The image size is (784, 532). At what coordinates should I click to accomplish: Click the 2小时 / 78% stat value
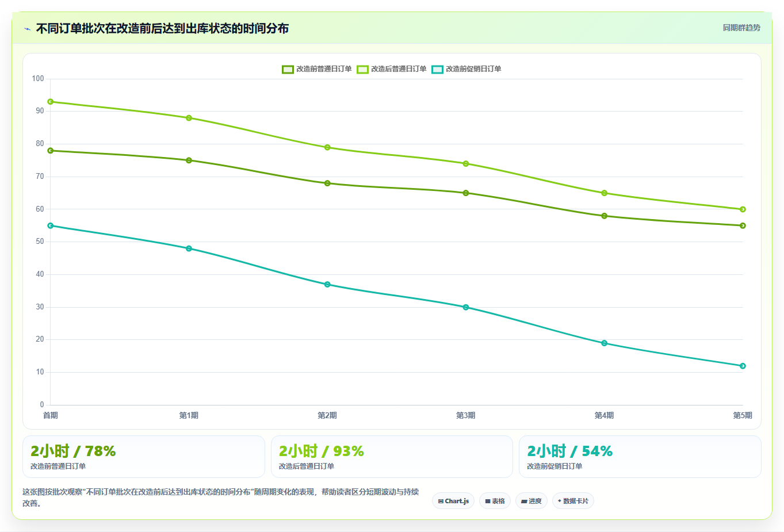73,451
